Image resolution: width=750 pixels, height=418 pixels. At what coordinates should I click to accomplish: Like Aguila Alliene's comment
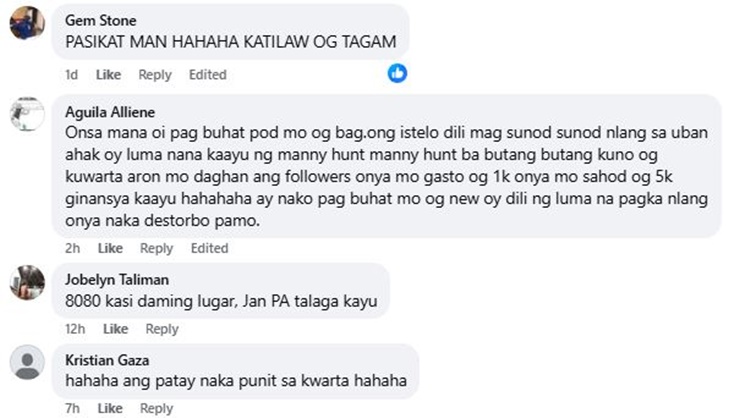110,248
